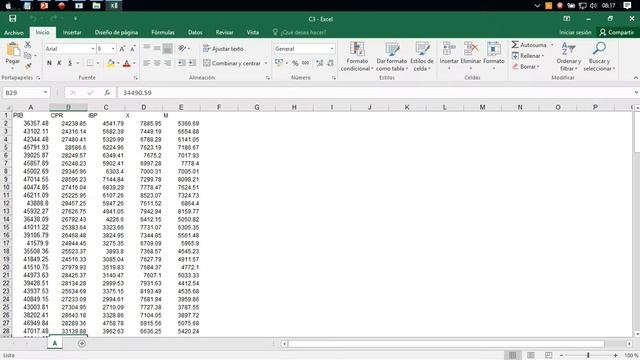Click the Cut scissors icon
Viewport: 640px width, 360px height.
[x=28, y=44]
